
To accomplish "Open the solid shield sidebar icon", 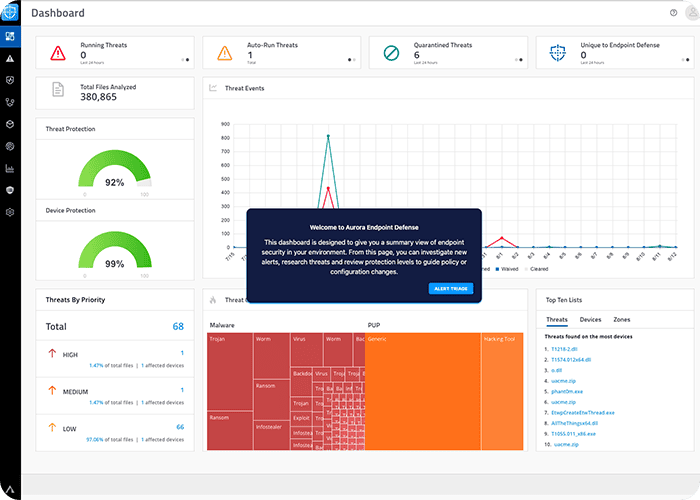I will pyautogui.click(x=10, y=190).
